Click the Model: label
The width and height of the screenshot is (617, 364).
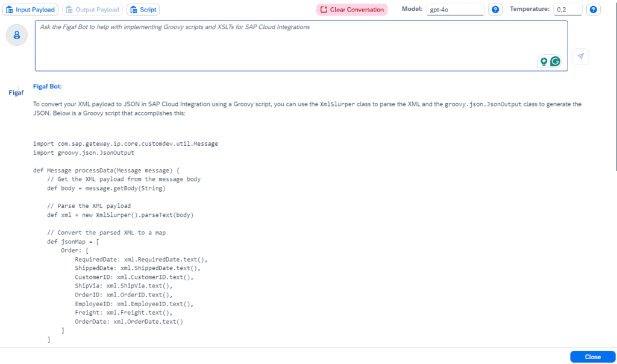[412, 8]
